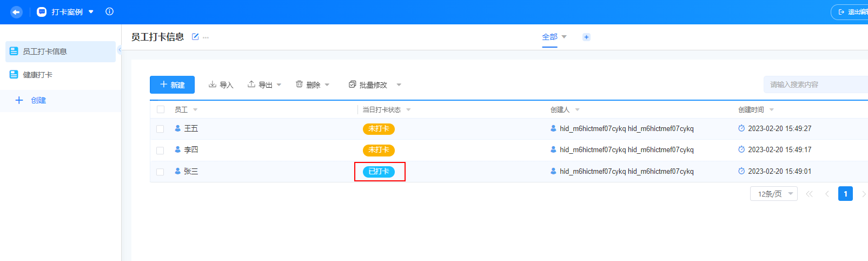Click the 未打卡 status tag in 王五 row

[379, 129]
